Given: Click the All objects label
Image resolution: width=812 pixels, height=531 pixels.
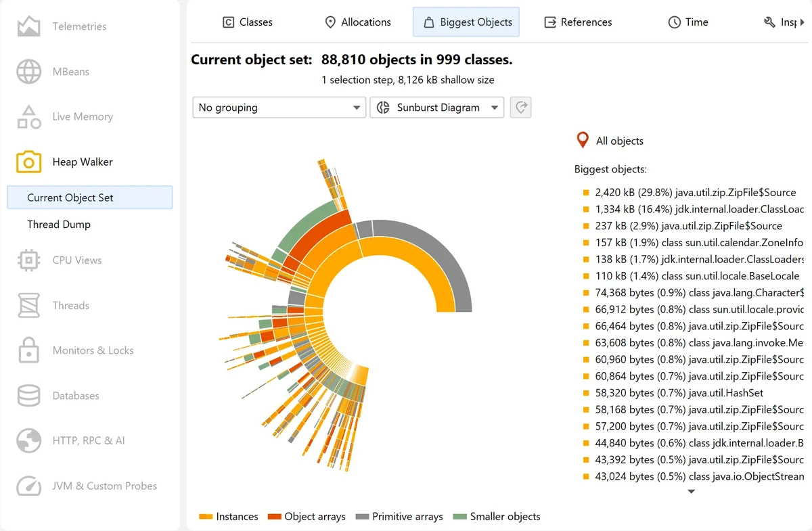Looking at the screenshot, I should pyautogui.click(x=620, y=141).
